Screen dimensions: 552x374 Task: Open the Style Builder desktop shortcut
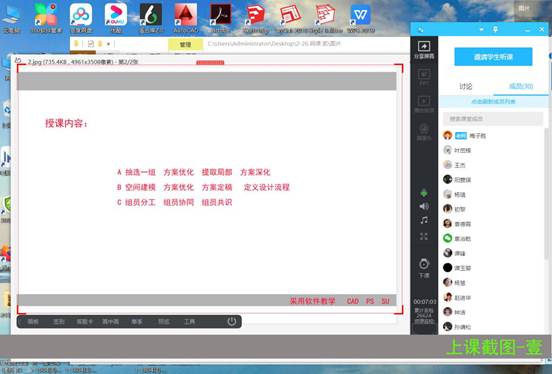pyautogui.click(x=326, y=18)
